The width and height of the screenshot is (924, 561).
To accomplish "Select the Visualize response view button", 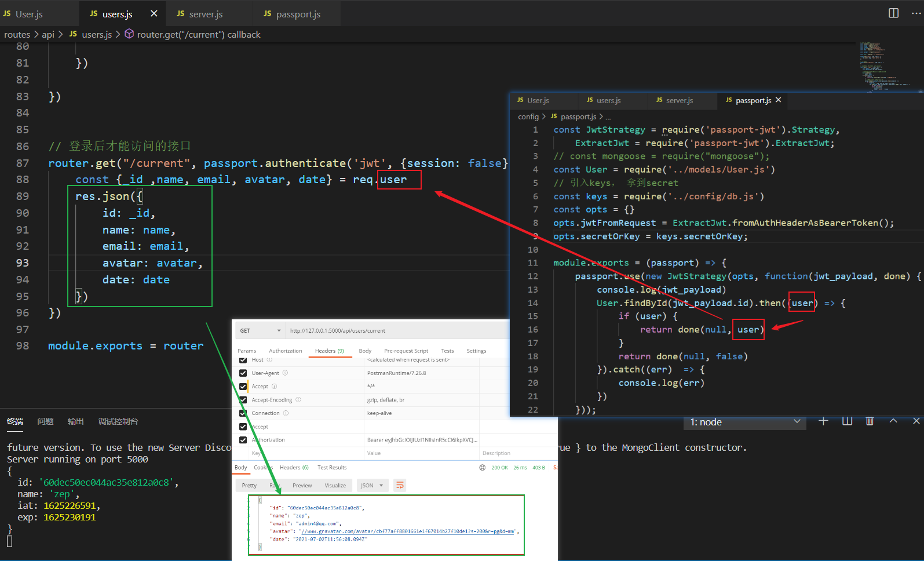I will pyautogui.click(x=335, y=485).
